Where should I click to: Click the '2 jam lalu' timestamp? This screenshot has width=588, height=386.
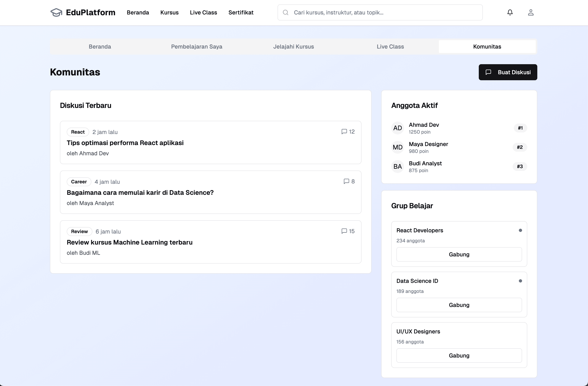coord(105,132)
